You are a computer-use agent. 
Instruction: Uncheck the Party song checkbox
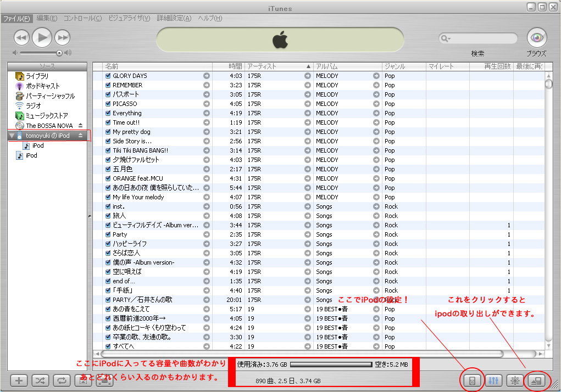tap(108, 234)
